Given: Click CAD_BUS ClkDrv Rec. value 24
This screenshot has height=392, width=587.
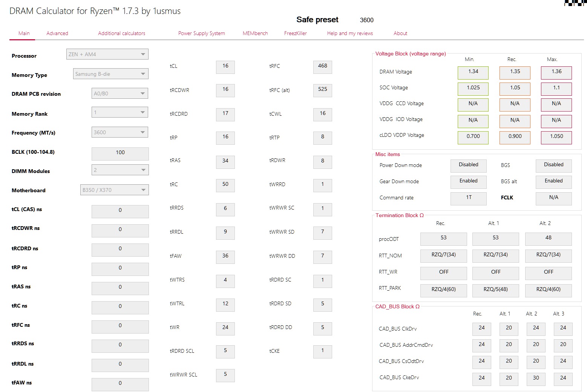Looking at the screenshot, I should (482, 329).
